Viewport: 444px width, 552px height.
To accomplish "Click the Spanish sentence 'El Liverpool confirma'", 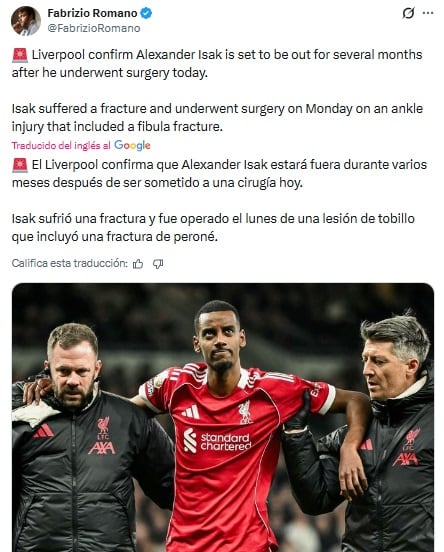I will click(x=219, y=174).
